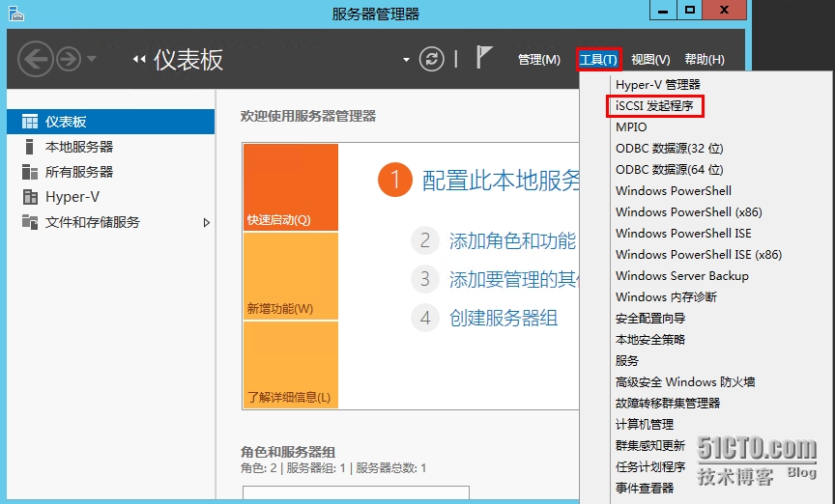Open the dropdown arrow left of the refresh icon
Image resolution: width=835 pixels, height=504 pixels.
[x=406, y=60]
